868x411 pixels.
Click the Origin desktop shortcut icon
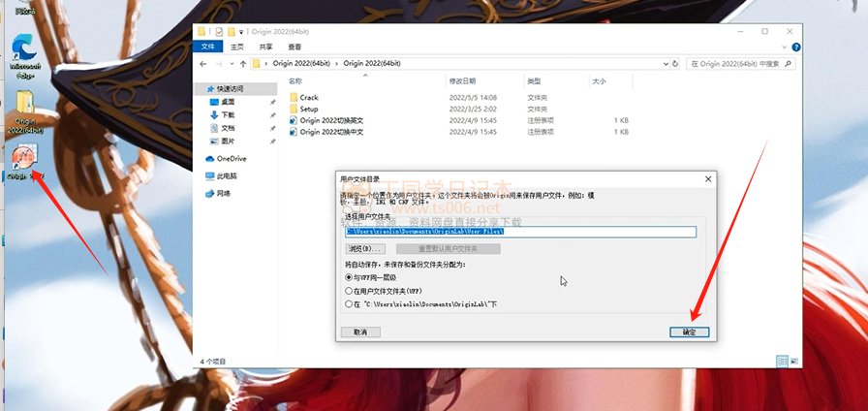point(24,162)
